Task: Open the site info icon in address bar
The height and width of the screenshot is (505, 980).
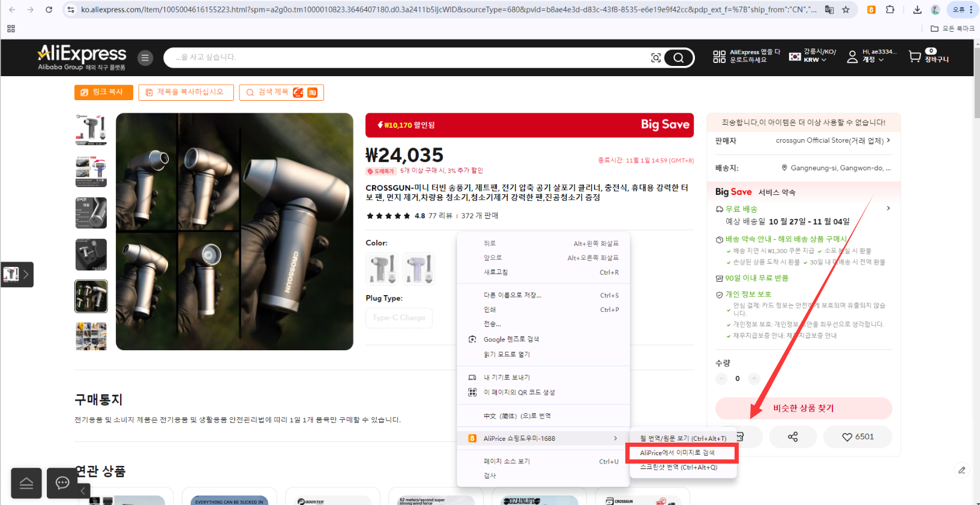Action: pos(71,10)
